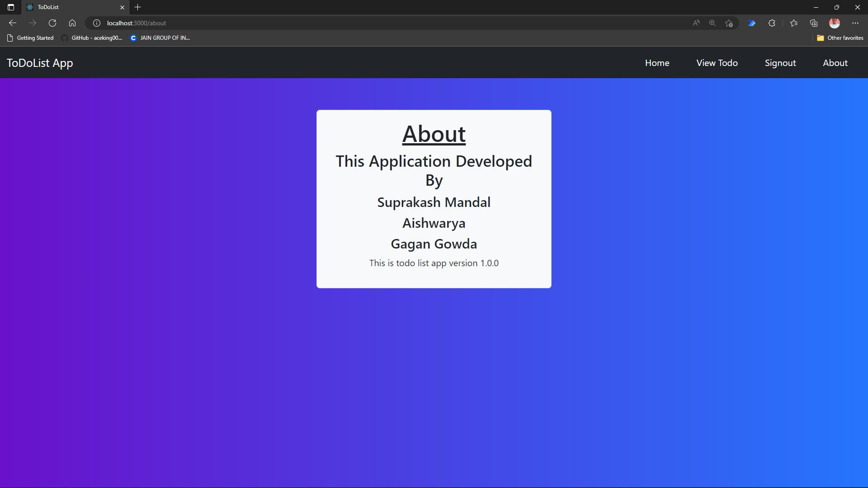868x488 pixels.
Task: Click the browser profile avatar
Action: pyautogui.click(x=835, y=23)
